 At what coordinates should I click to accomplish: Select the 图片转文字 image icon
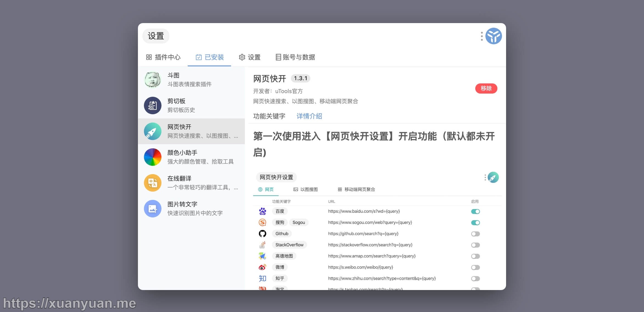coord(152,209)
